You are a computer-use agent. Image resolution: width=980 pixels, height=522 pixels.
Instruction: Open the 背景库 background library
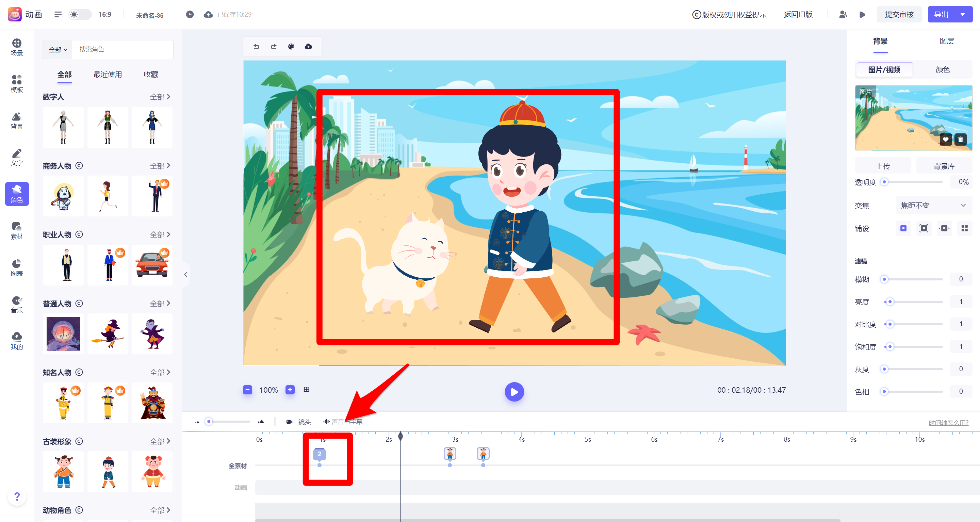point(944,166)
